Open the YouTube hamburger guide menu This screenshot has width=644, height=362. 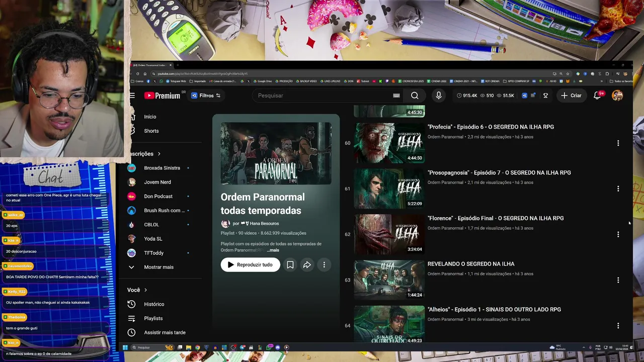click(x=132, y=96)
